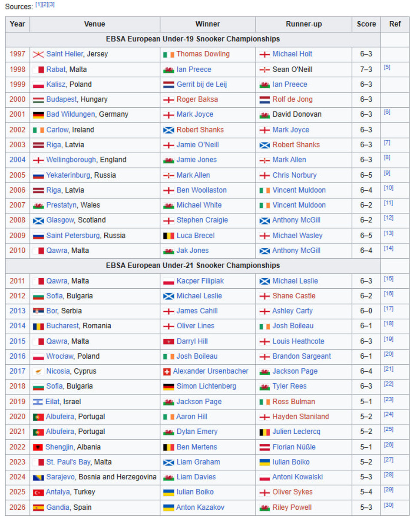Open source citation [2] above the table

click(45, 4)
